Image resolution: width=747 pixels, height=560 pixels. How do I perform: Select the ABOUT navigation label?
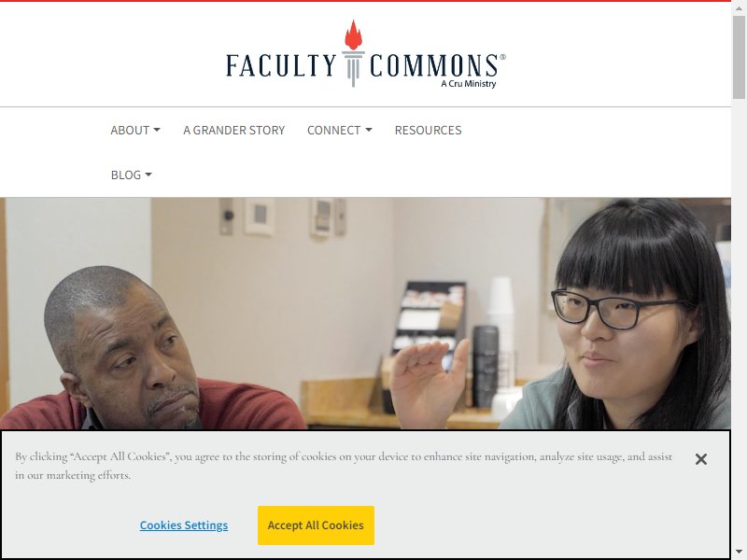coord(130,130)
